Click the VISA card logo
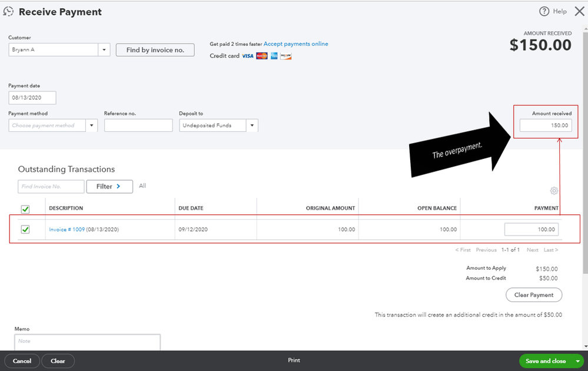Image resolution: width=588 pixels, height=371 pixels. point(247,56)
